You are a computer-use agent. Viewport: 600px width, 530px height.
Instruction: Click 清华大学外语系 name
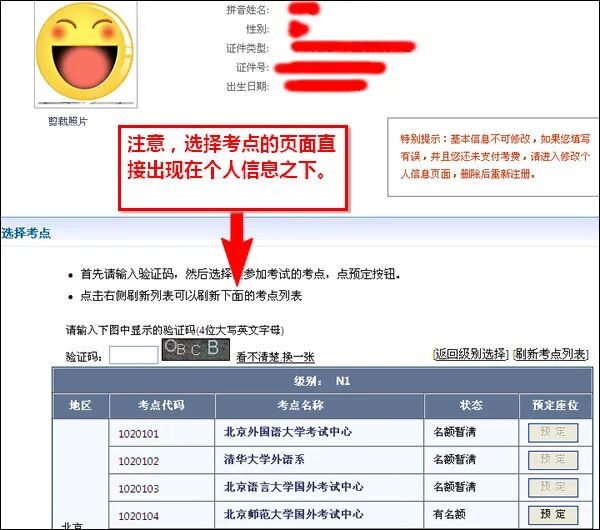coord(264,459)
